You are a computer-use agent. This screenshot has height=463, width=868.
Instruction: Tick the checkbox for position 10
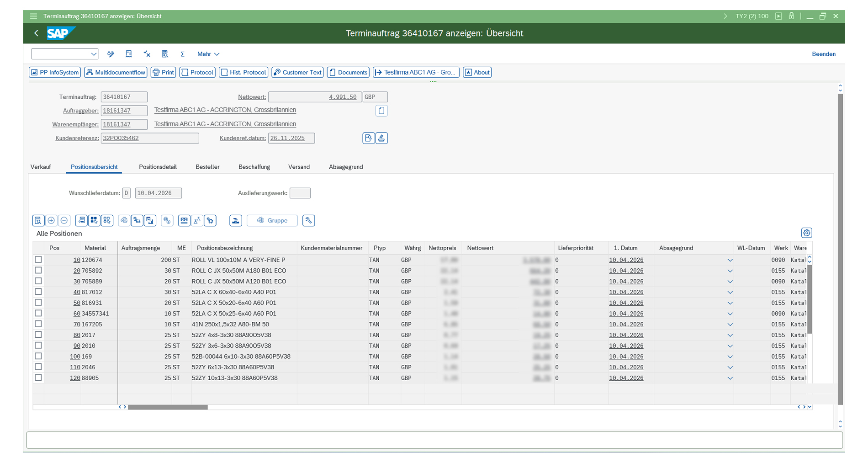38,259
